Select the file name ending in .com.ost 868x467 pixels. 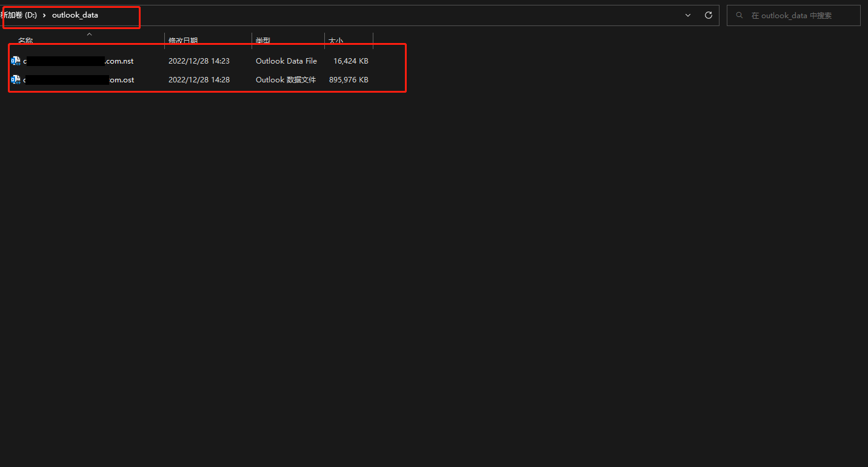[121, 80]
